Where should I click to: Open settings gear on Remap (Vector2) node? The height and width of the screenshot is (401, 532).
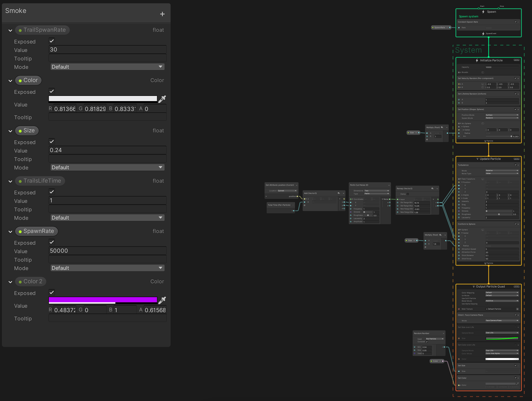pos(432,188)
